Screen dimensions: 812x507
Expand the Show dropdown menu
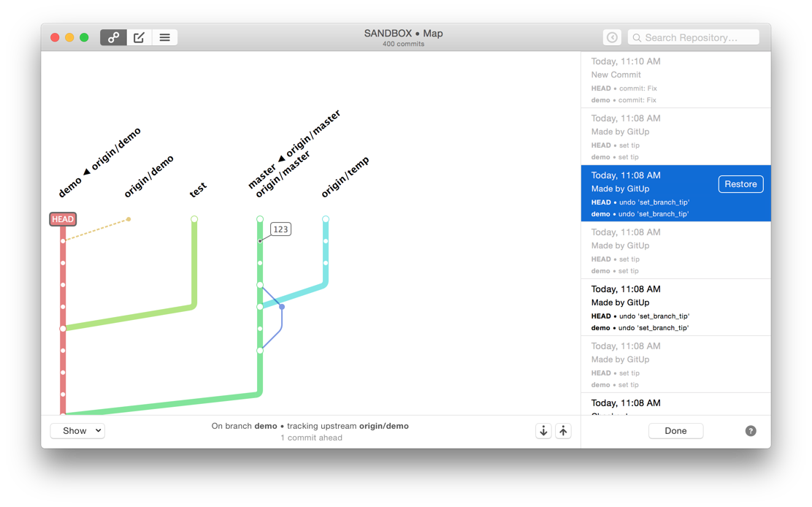click(77, 431)
